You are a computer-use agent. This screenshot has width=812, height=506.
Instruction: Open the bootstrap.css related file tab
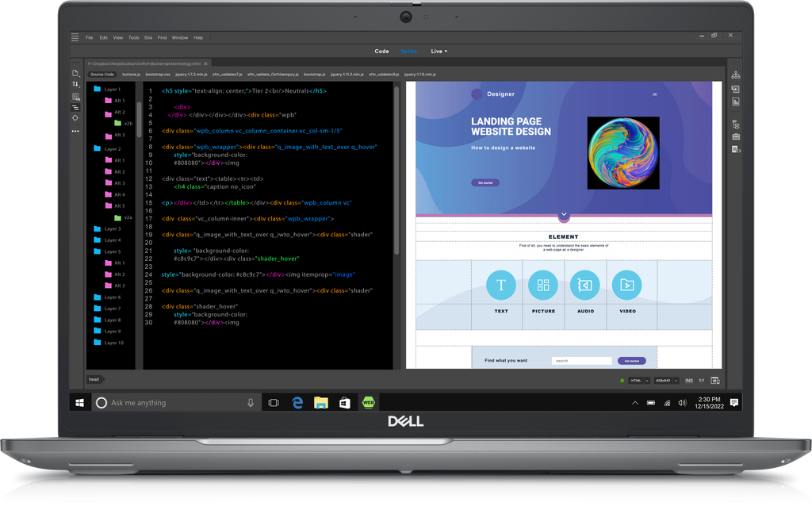click(x=158, y=75)
